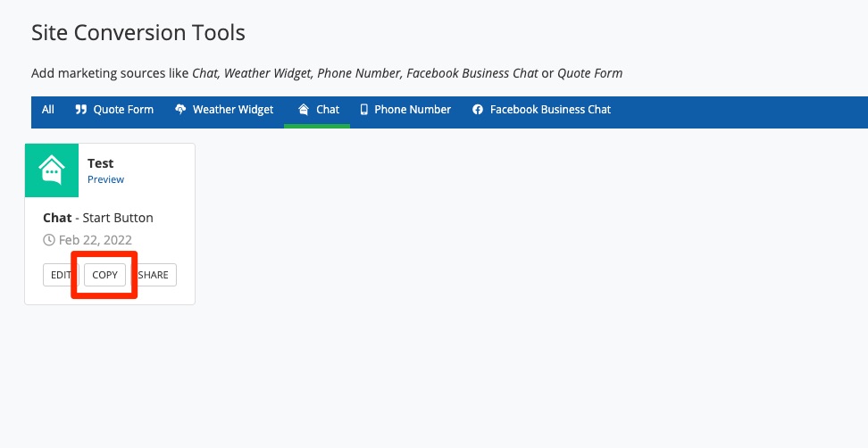This screenshot has height=448, width=868.
Task: Open the Preview link under Test
Action: 105,179
